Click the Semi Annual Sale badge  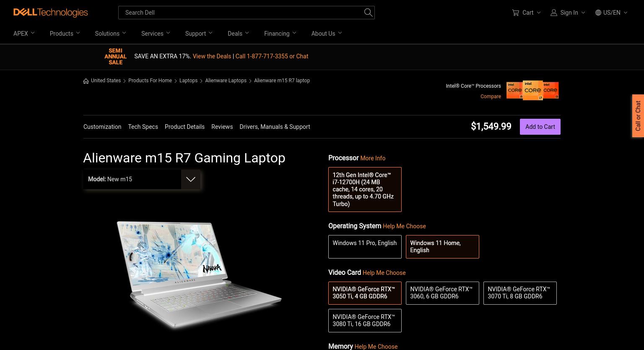115,56
